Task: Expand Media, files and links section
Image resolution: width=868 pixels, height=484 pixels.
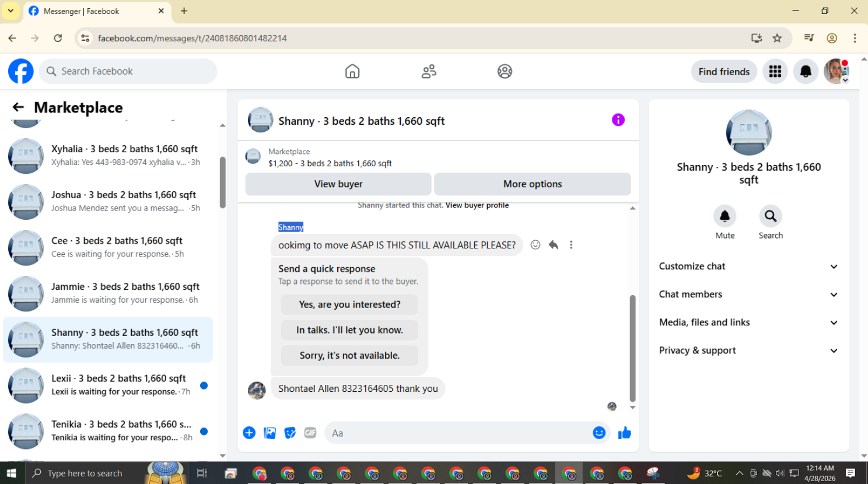Action: pos(748,322)
